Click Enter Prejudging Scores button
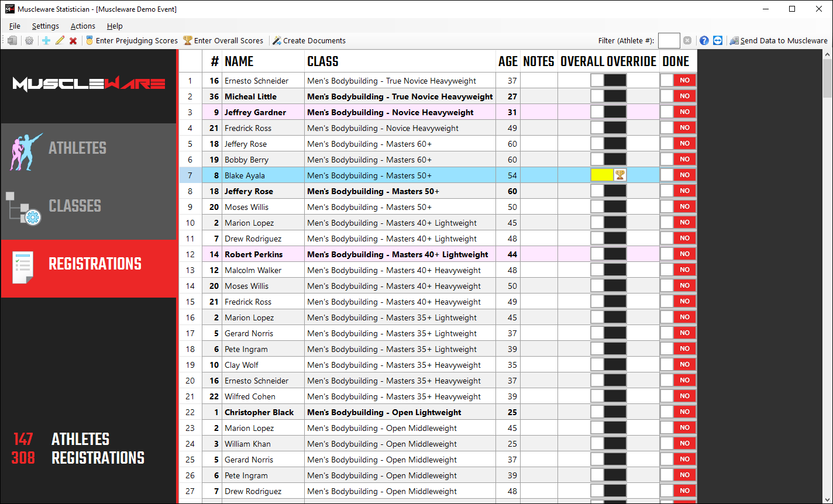The image size is (833, 504). pos(132,40)
